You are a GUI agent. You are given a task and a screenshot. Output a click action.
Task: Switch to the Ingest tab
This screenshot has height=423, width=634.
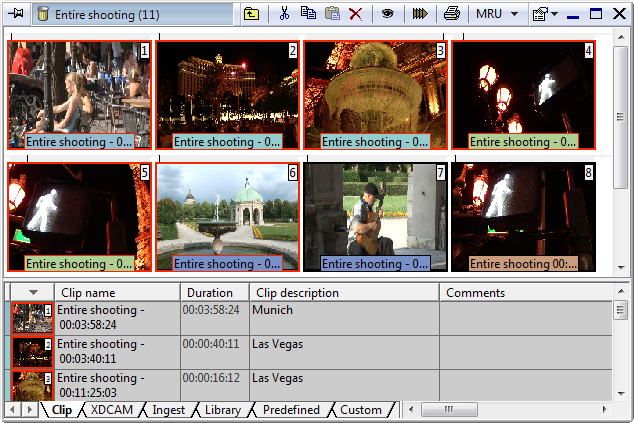click(169, 410)
